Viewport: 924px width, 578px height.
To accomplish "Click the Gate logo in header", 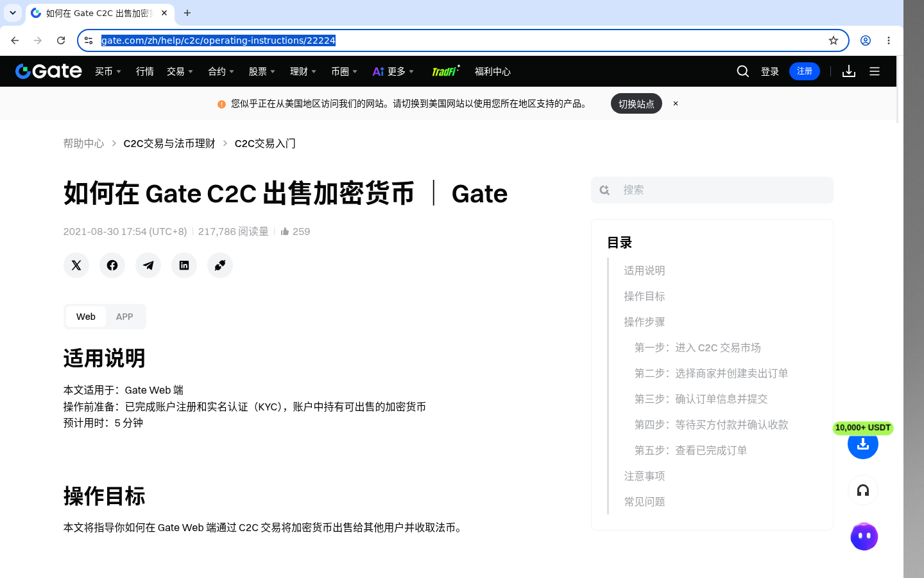I will tap(49, 71).
